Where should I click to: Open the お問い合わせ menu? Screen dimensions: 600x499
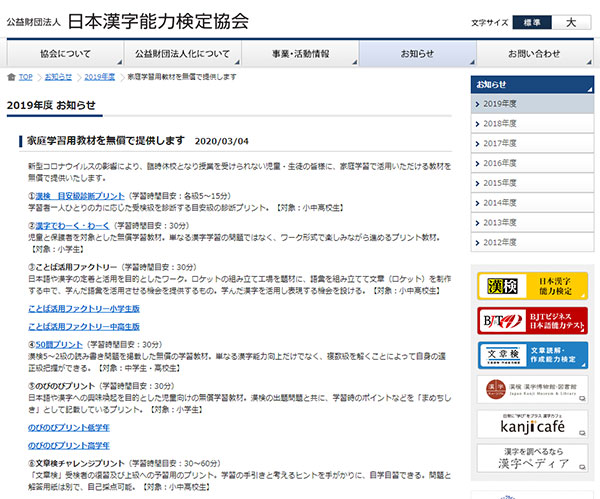[535, 54]
